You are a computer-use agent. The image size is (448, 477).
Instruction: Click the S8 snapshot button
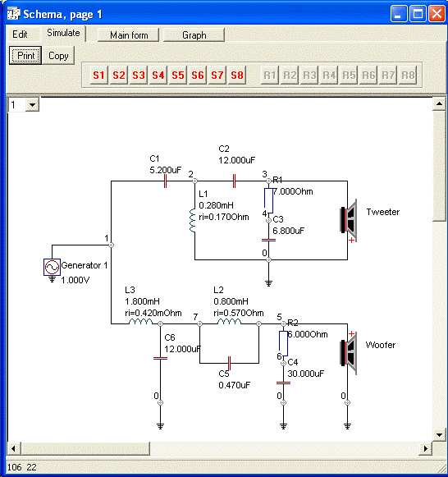click(x=237, y=75)
